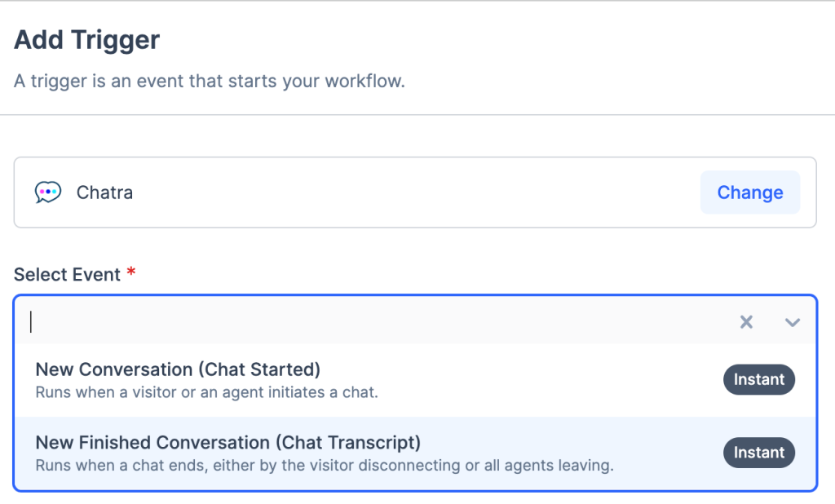Collapse the event list using chevron arrow
Screen dimensions: 835x504
point(792,322)
